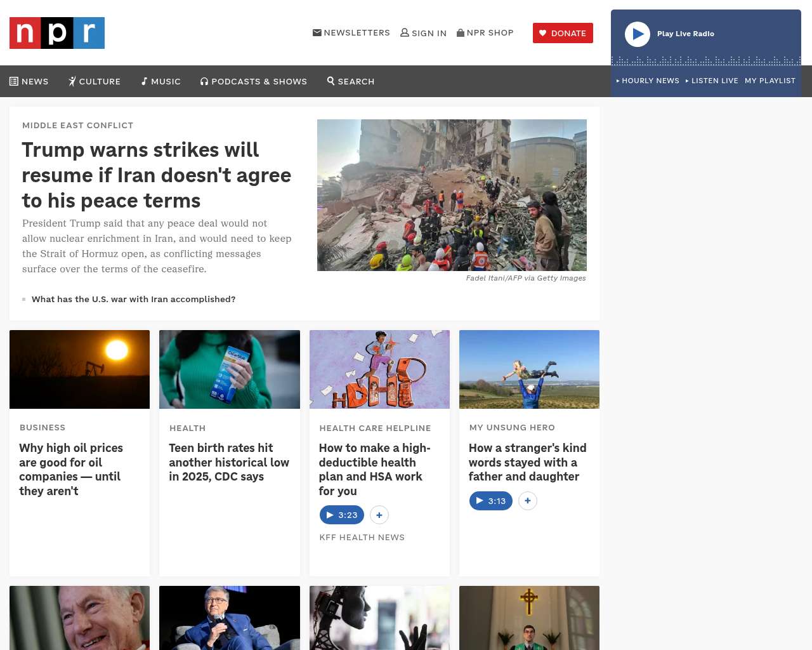812x650 pixels.
Task: Expand Hourly News in player
Action: [x=648, y=81]
